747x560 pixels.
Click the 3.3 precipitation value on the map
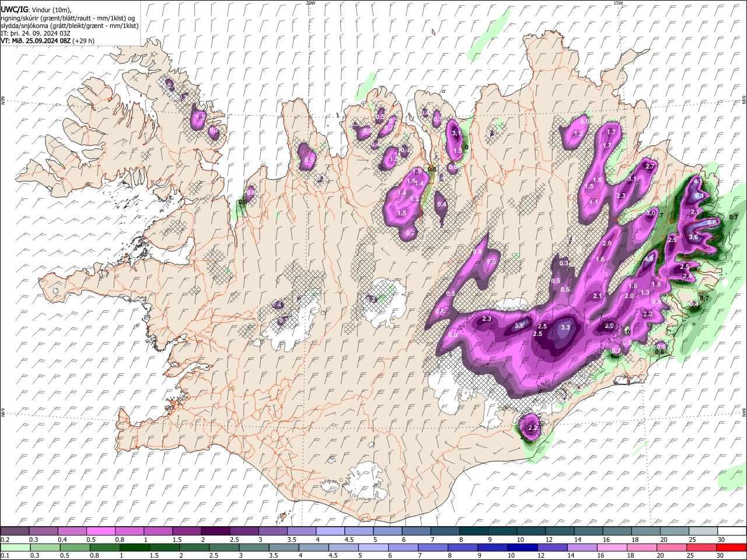(565, 328)
